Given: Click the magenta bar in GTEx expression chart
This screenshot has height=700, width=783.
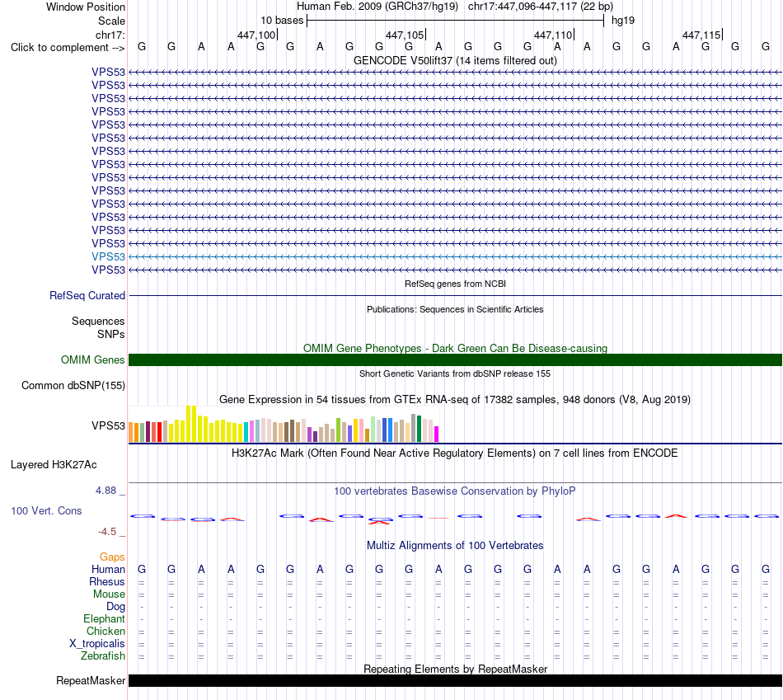Looking at the screenshot, I should 437,434.
